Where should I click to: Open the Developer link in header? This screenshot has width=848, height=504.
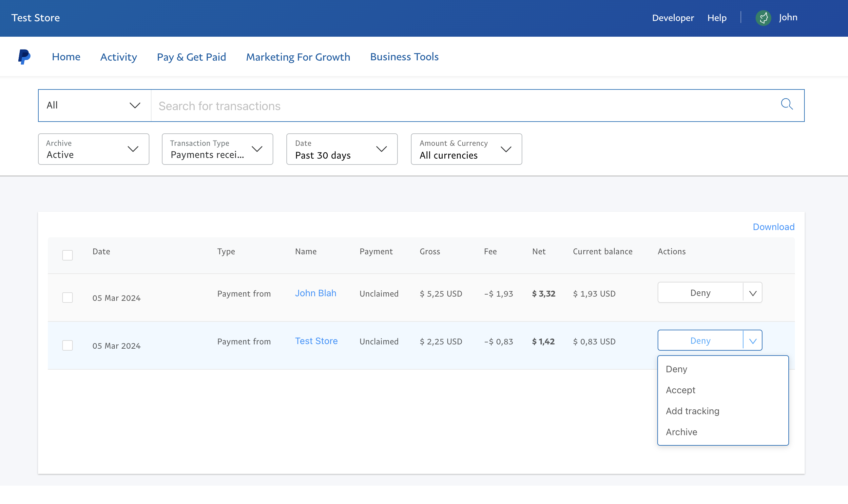tap(673, 18)
